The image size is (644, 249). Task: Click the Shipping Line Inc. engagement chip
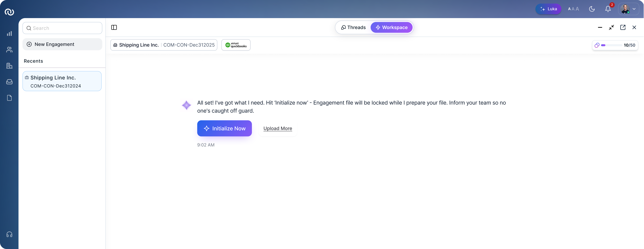164,45
